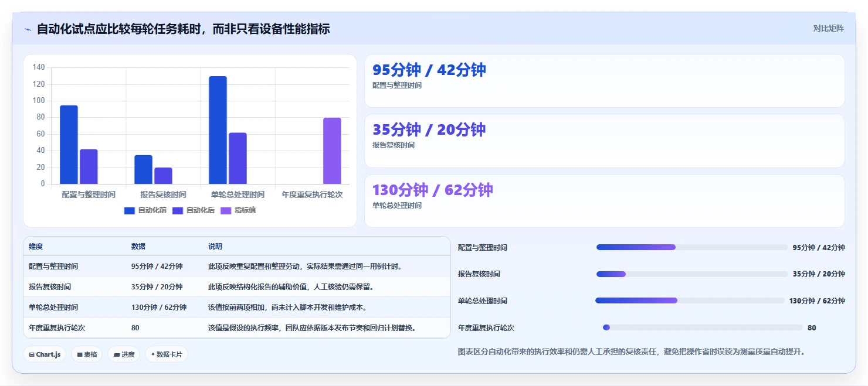Screen dimensions: 868x386
Task: Click the note starting 该值按前两项相加
Action: point(287,308)
